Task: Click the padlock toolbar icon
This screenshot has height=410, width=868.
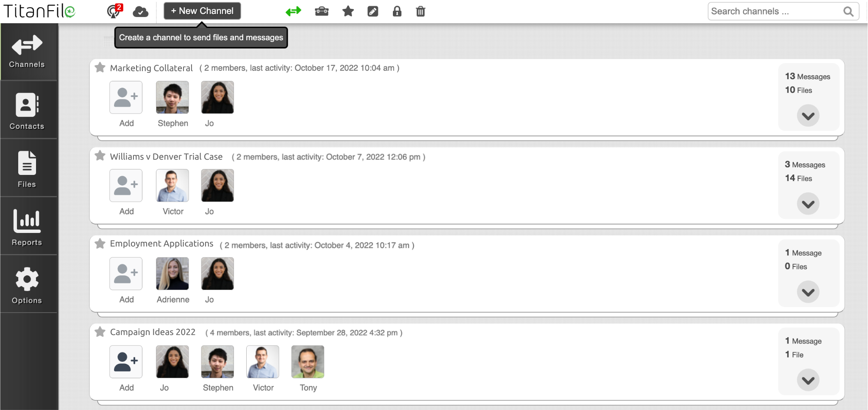Action: tap(397, 11)
